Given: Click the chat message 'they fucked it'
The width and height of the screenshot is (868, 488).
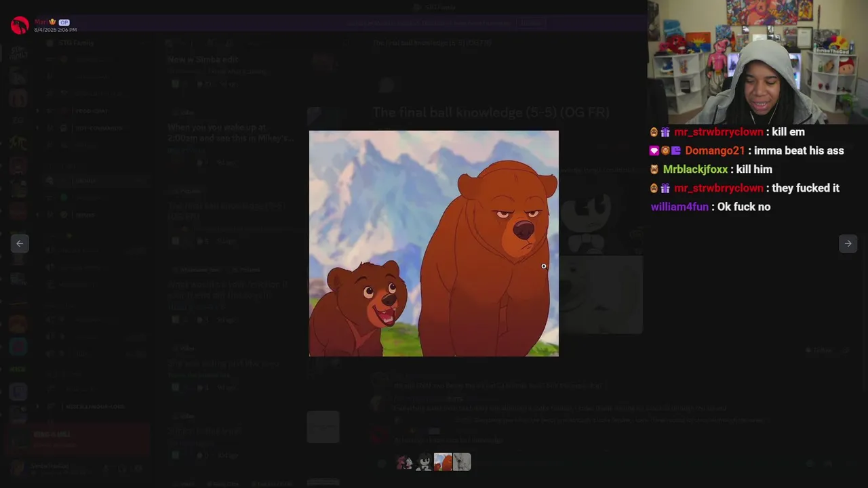Looking at the screenshot, I should click(806, 188).
